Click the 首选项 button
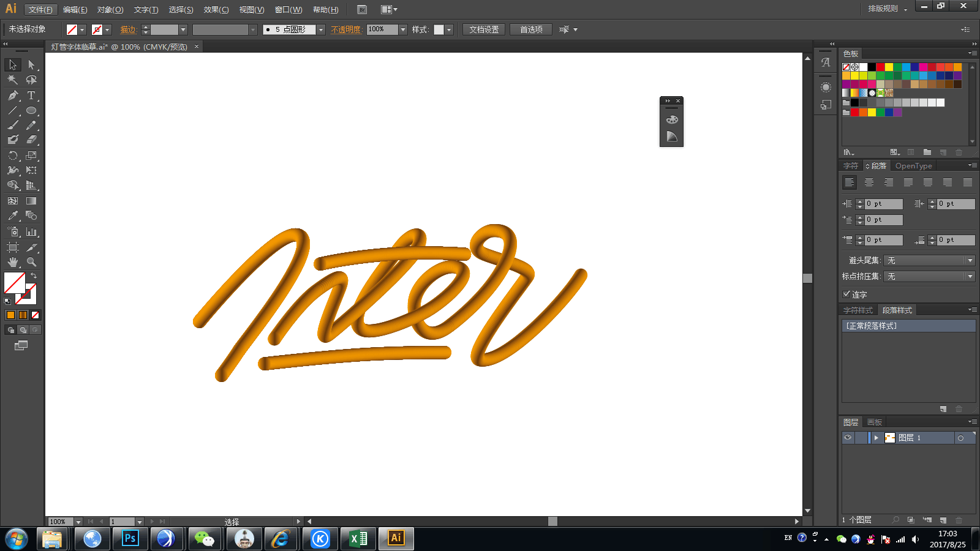Viewport: 980px width, 551px height. point(531,29)
